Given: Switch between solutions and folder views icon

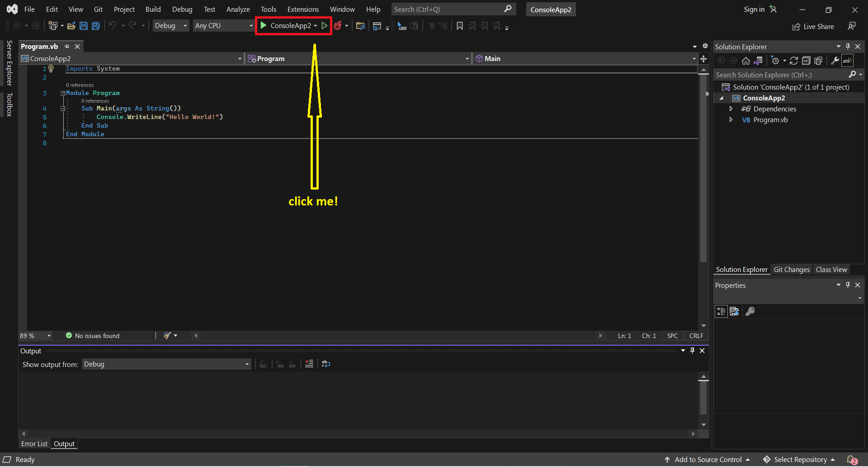Looking at the screenshot, I should click(758, 61).
